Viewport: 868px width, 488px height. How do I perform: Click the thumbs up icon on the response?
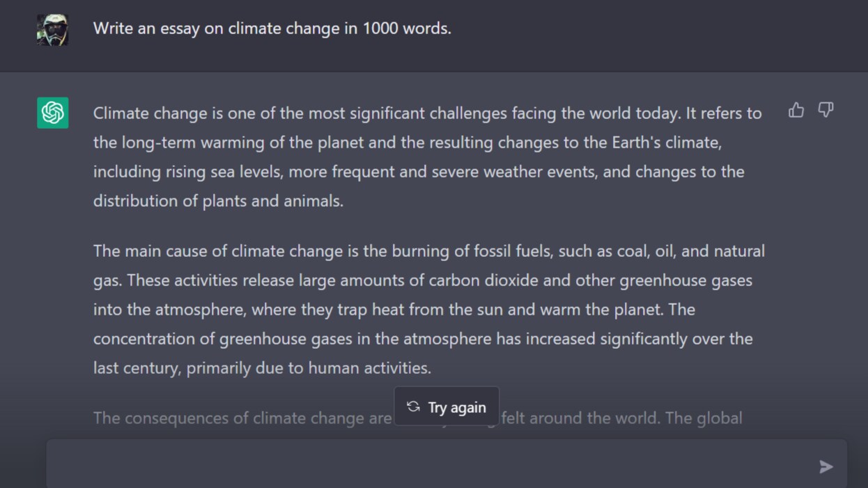(x=796, y=111)
